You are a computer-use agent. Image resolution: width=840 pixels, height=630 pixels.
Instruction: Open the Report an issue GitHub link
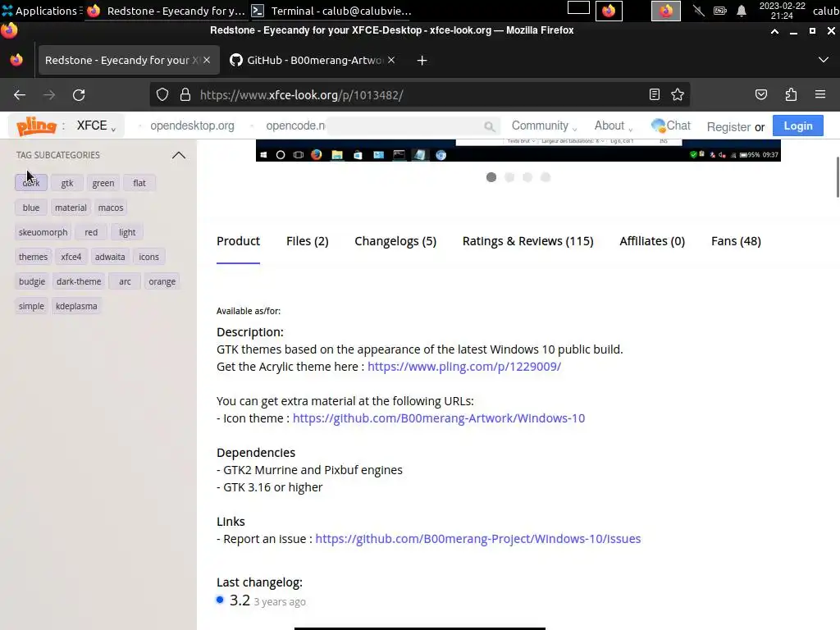pos(477,539)
